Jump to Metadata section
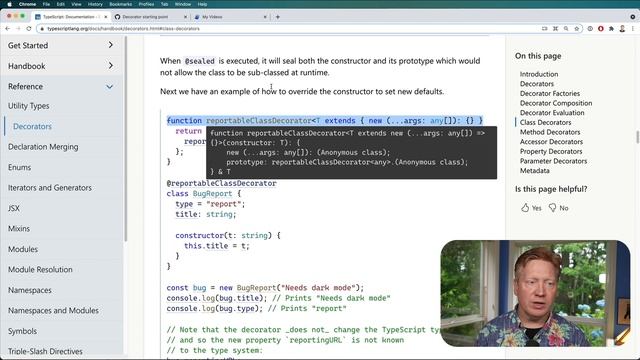This screenshot has height=360, width=640. click(534, 171)
